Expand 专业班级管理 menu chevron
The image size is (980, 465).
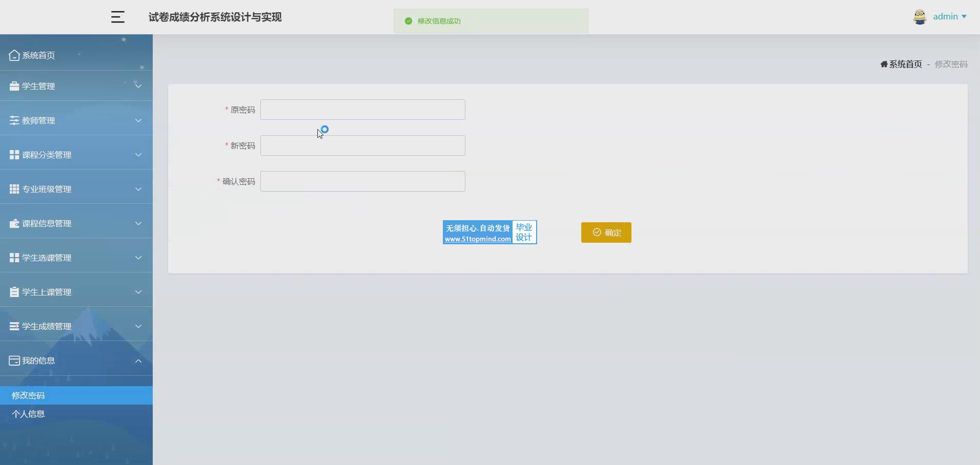(138, 189)
